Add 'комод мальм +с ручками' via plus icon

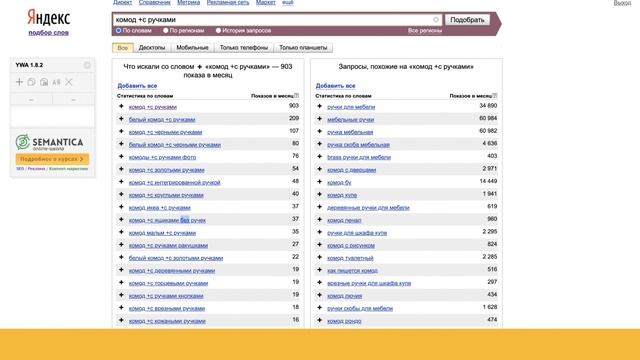121,232
